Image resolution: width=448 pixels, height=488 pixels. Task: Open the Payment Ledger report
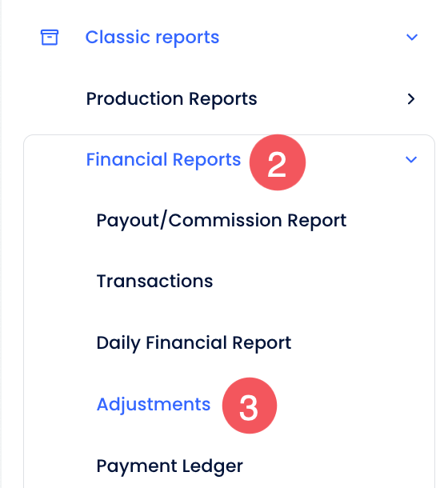pos(170,466)
